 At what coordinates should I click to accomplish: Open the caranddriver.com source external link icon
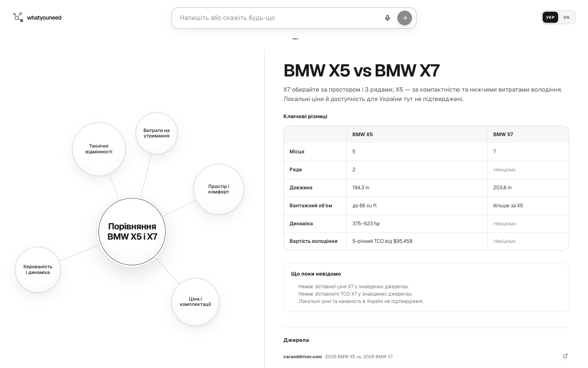(565, 356)
